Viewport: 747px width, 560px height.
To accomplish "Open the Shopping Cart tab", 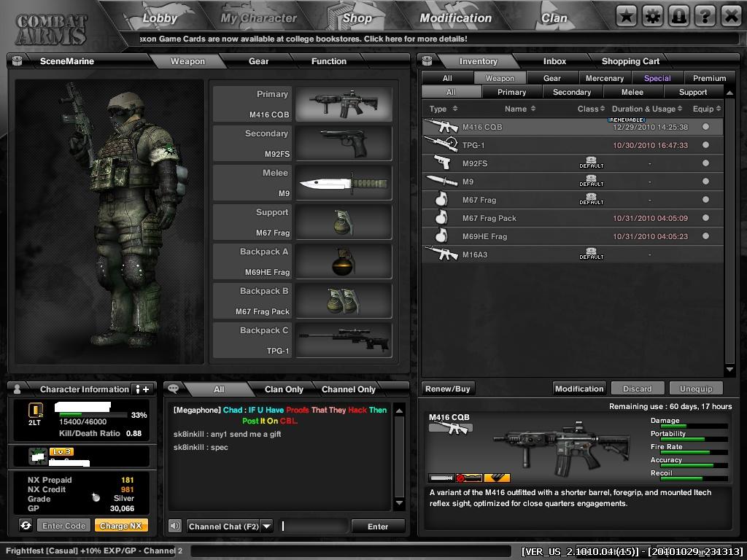I will 630,61.
